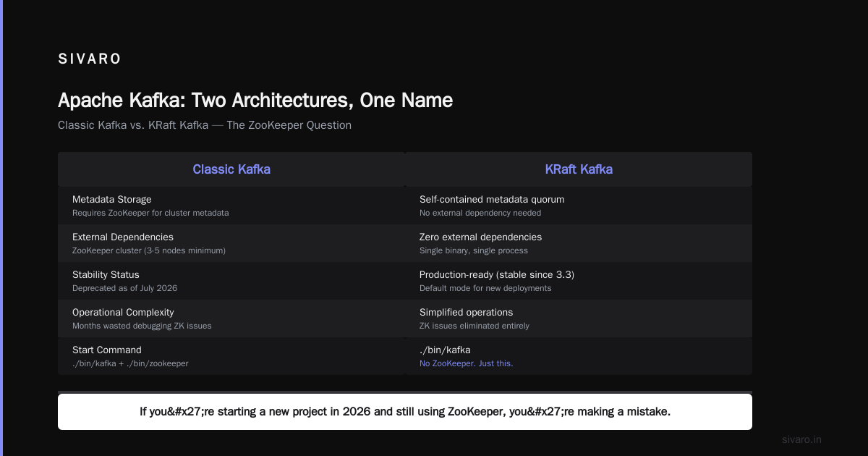Click the white banner about starting a project in 2026
Image resolution: width=868 pixels, height=456 pixels.
[x=405, y=411]
